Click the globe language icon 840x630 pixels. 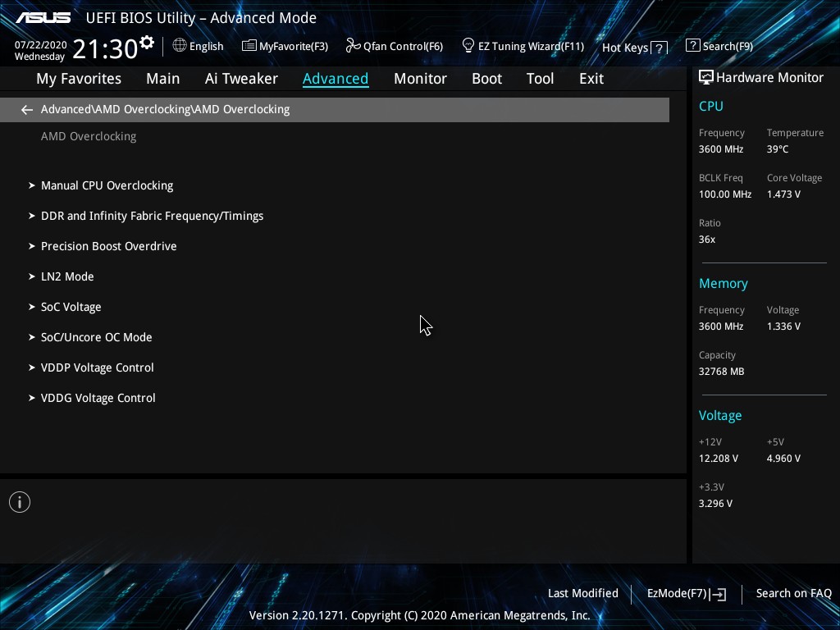pos(180,46)
